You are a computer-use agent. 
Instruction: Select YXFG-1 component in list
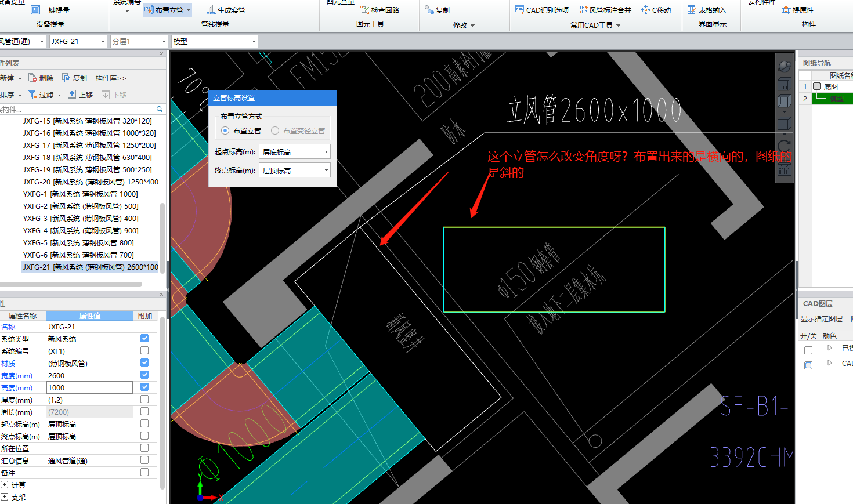click(81, 194)
